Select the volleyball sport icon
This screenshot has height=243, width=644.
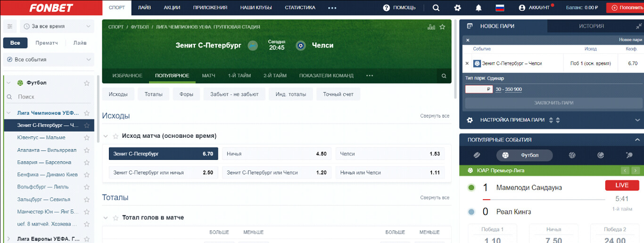pos(572,155)
